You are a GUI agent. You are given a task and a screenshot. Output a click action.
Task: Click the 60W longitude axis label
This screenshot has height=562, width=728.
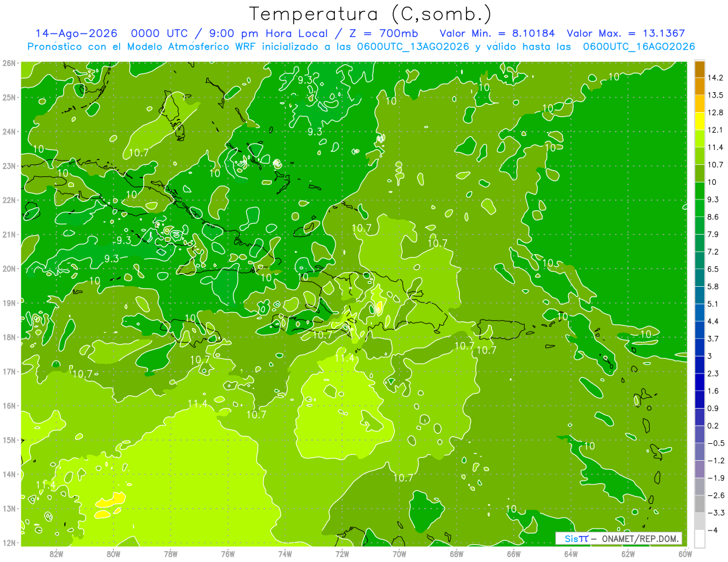(685, 554)
